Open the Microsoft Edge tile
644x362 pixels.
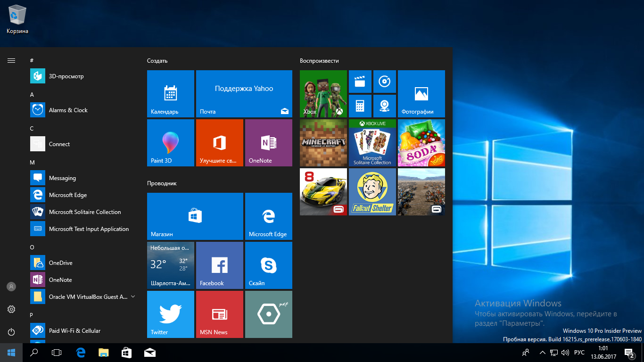(269, 216)
